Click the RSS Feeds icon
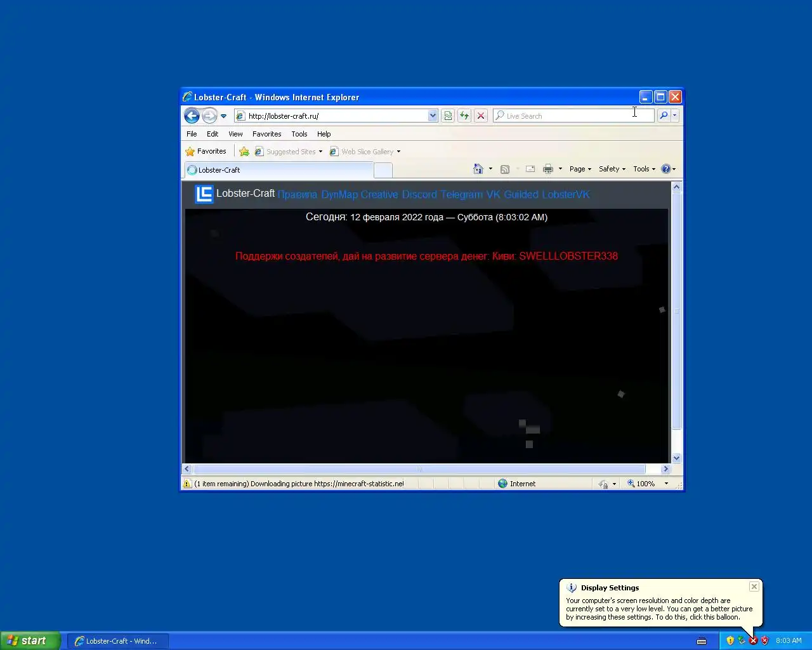Viewport: 812px width, 650px height. click(505, 169)
